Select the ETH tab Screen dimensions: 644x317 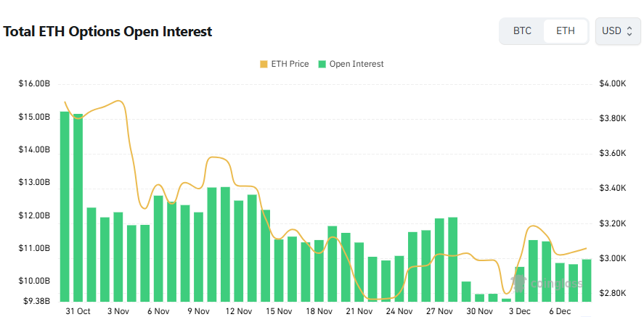(x=566, y=31)
